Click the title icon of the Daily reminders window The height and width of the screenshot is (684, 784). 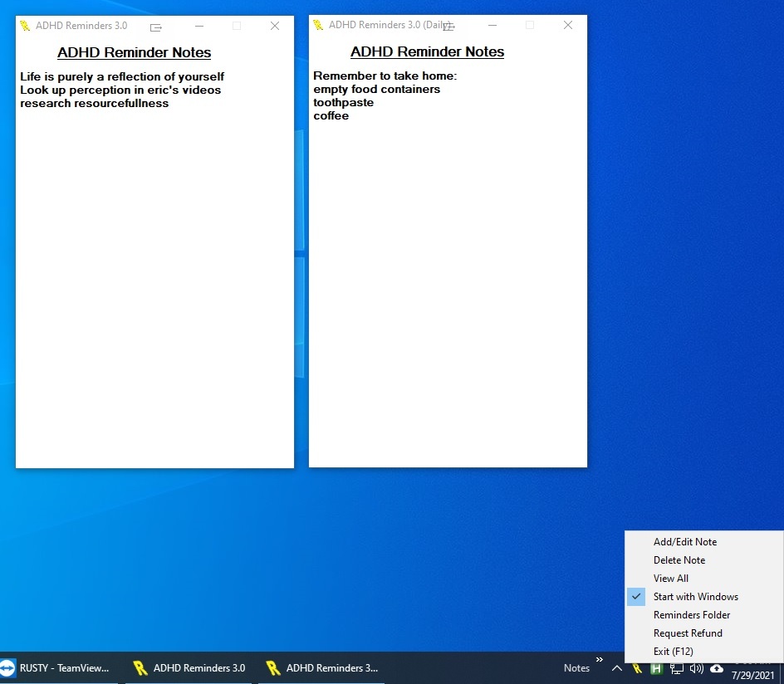click(318, 24)
